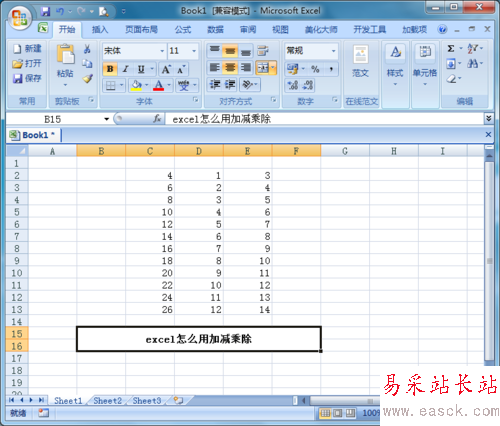Click the Percent style icon
Image resolution: width=500 pixels, height=426 pixels.
coord(315,69)
